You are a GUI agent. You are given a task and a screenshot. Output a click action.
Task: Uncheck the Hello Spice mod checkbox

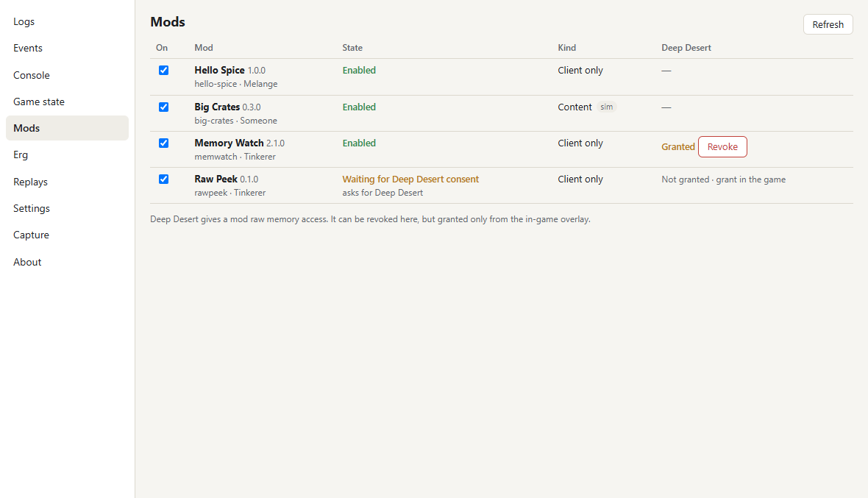[x=163, y=71]
